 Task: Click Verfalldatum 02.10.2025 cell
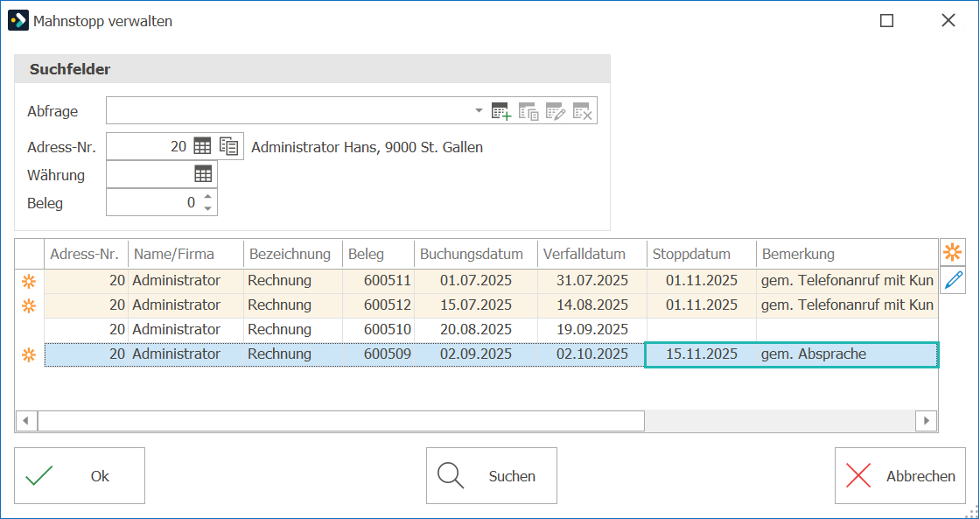point(592,354)
